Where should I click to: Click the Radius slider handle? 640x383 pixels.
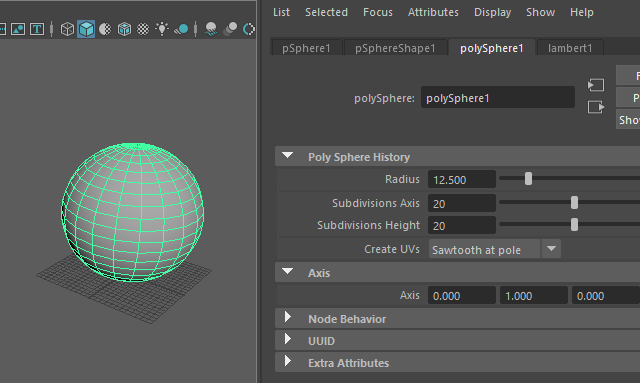pos(528,179)
